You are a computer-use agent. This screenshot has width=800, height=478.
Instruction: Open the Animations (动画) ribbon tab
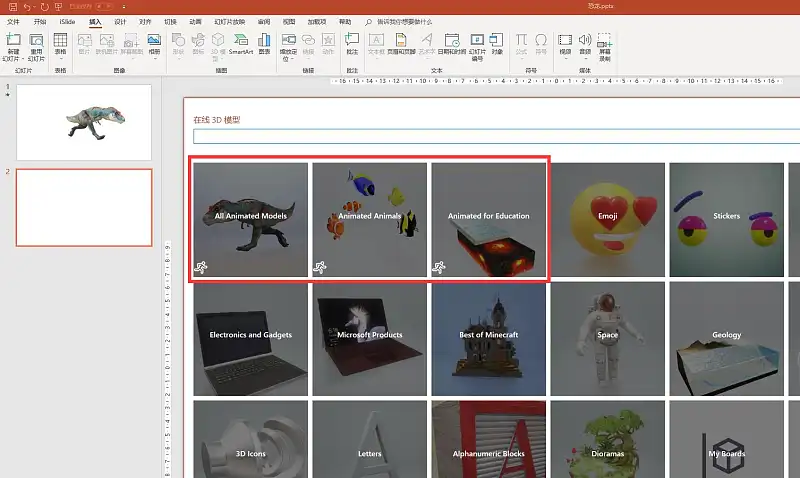pos(195,21)
